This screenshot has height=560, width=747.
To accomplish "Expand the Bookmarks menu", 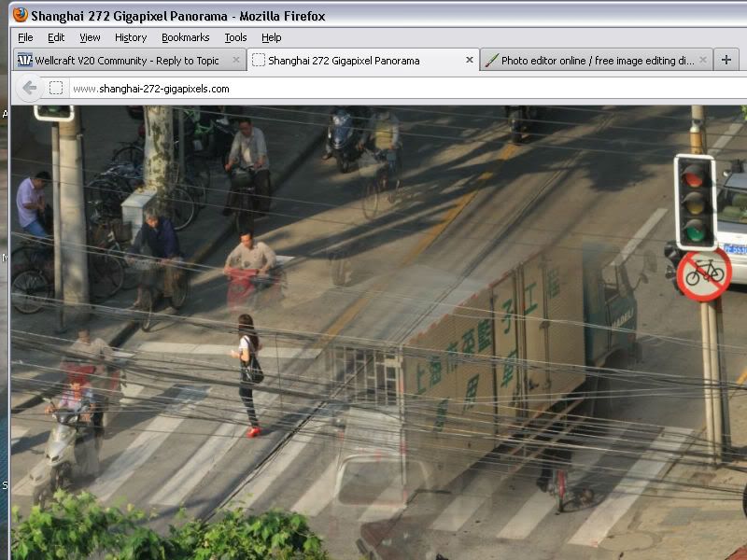I will point(185,37).
